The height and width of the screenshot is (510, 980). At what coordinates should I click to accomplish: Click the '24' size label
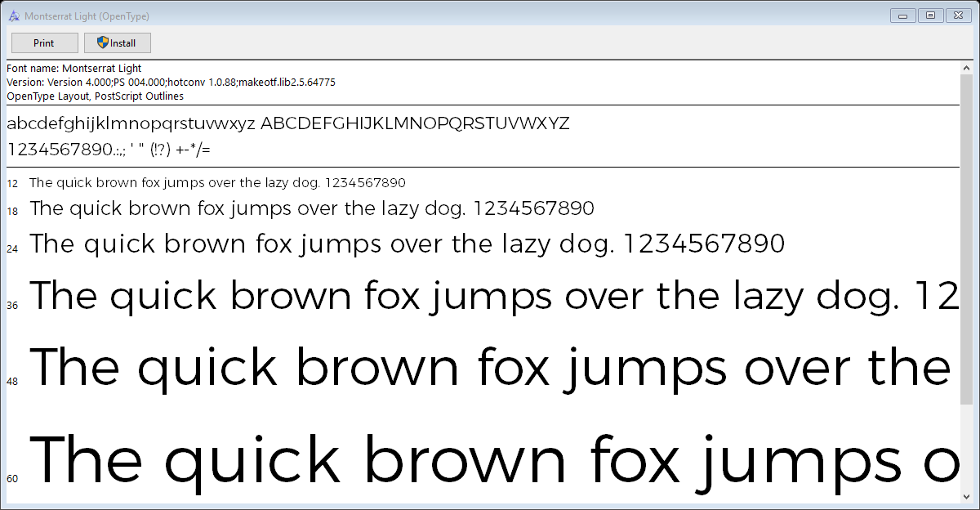click(x=12, y=248)
